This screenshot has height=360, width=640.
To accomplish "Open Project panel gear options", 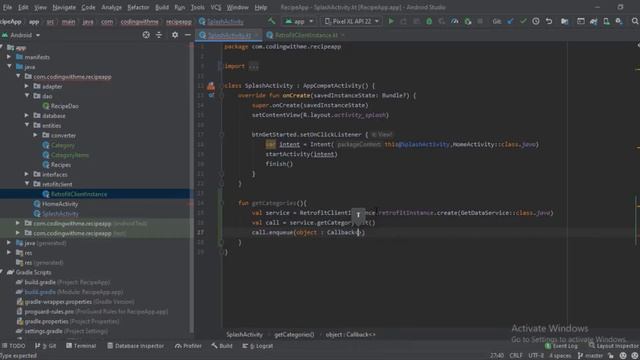I will pos(175,35).
